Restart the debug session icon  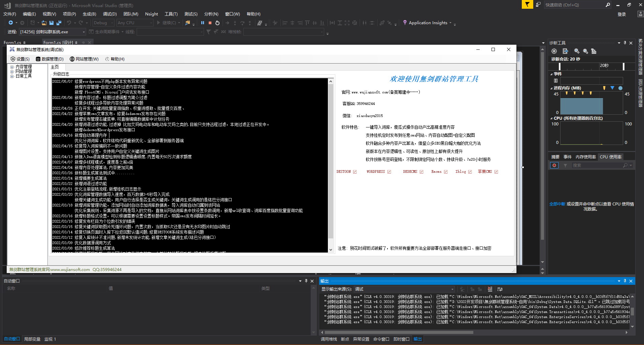tap(217, 23)
